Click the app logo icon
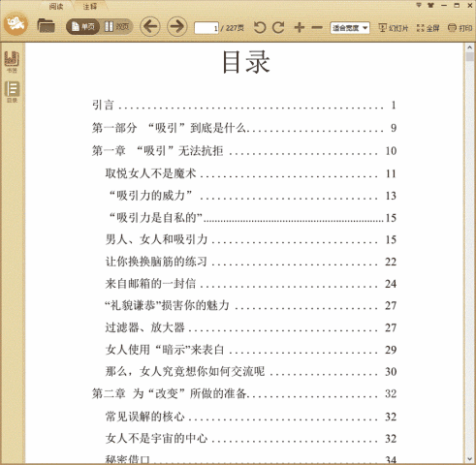The width and height of the screenshot is (476, 465). [16, 24]
